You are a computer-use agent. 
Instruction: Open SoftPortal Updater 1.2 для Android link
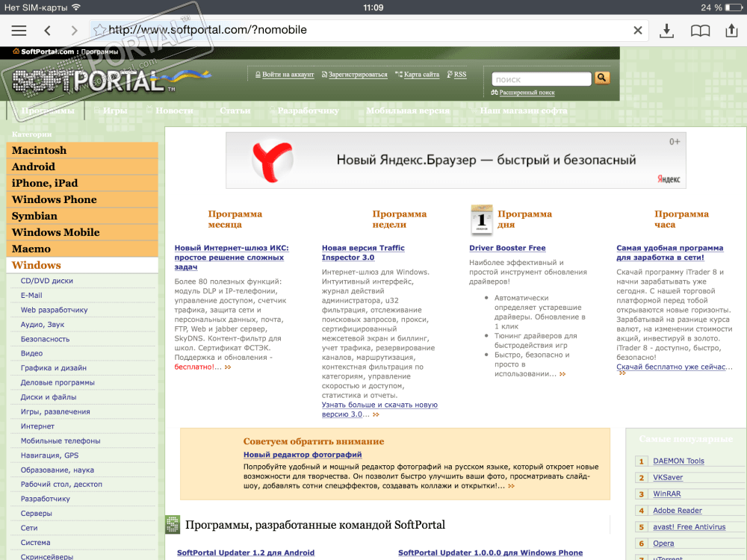click(x=246, y=553)
